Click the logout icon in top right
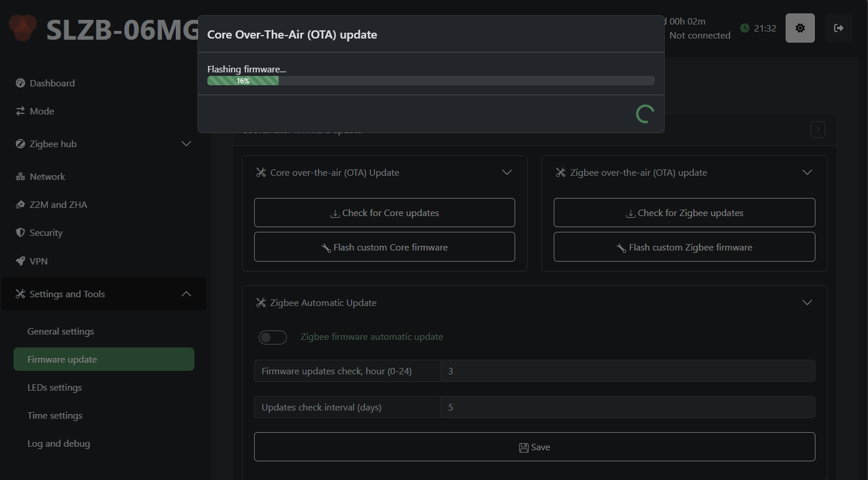This screenshot has width=868, height=480. [838, 28]
